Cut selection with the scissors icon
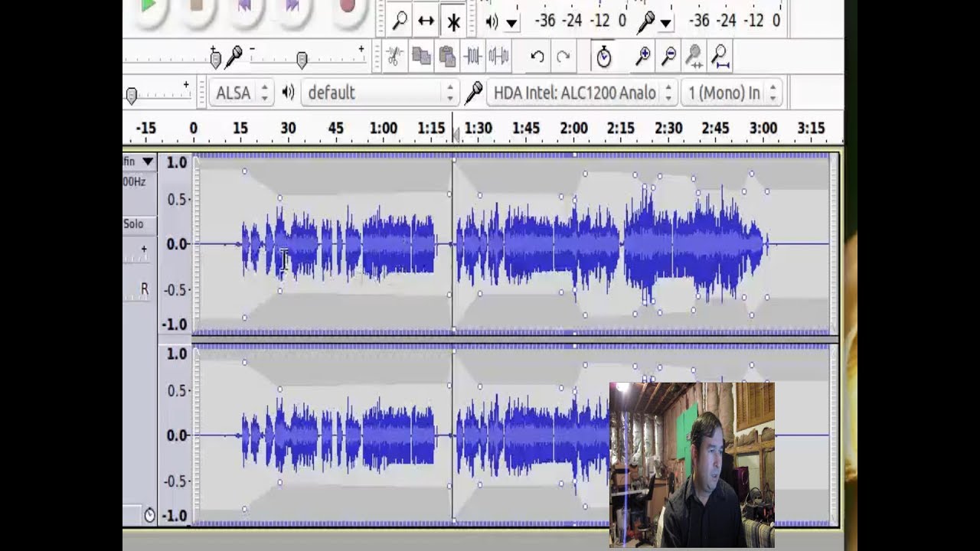Viewport: 980px width, 551px height. pos(394,56)
